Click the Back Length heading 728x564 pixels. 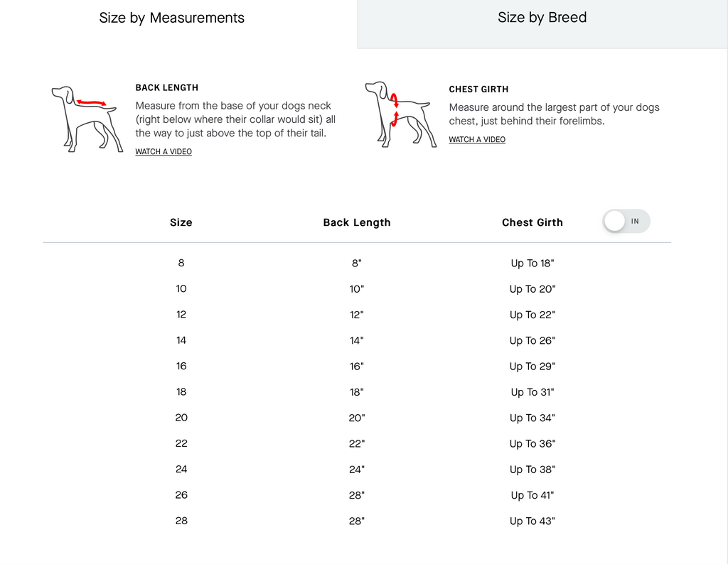(x=166, y=87)
